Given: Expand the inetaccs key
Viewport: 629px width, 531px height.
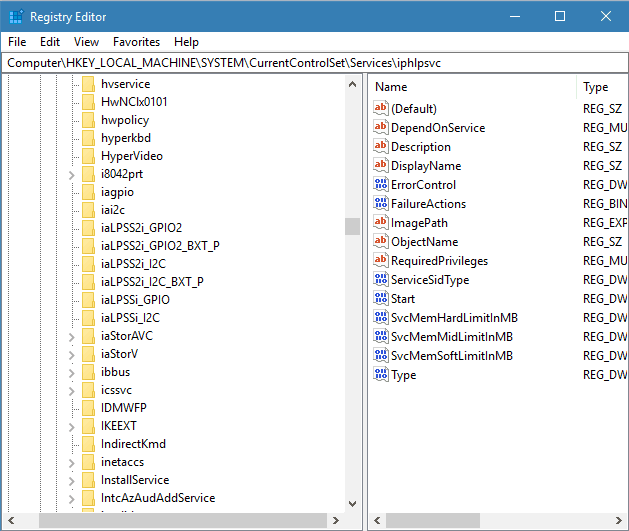Looking at the screenshot, I should click(71, 463).
